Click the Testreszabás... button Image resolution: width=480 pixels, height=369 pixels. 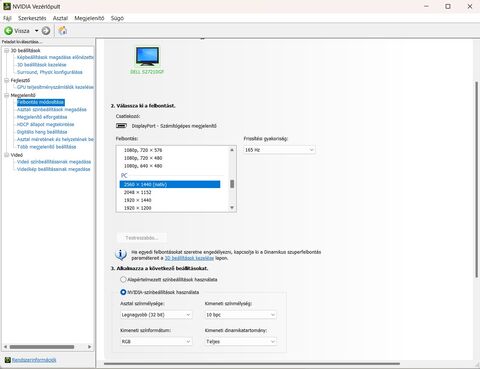click(x=142, y=238)
